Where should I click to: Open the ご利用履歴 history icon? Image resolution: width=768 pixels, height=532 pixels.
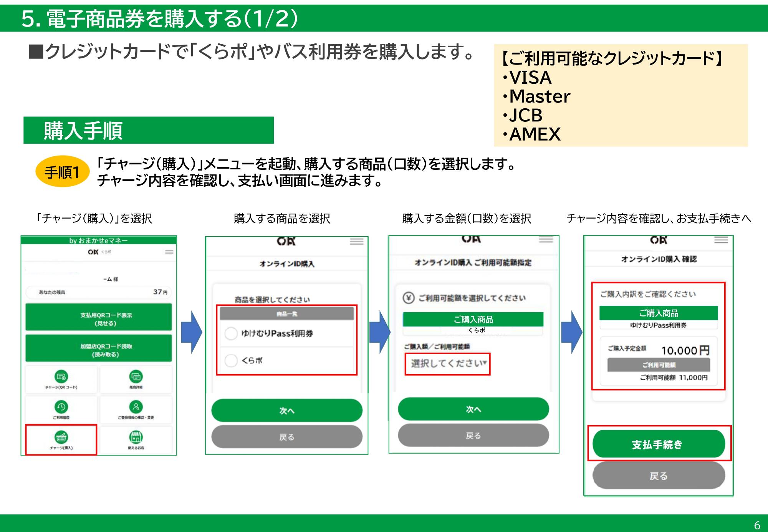point(61,407)
